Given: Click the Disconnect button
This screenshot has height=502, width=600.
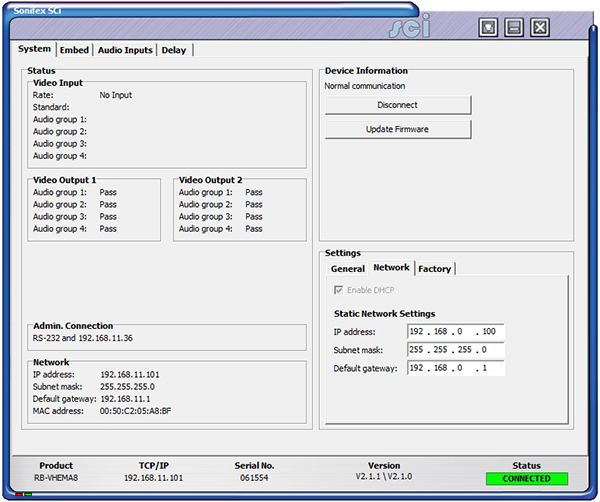Looking at the screenshot, I should 398,105.
